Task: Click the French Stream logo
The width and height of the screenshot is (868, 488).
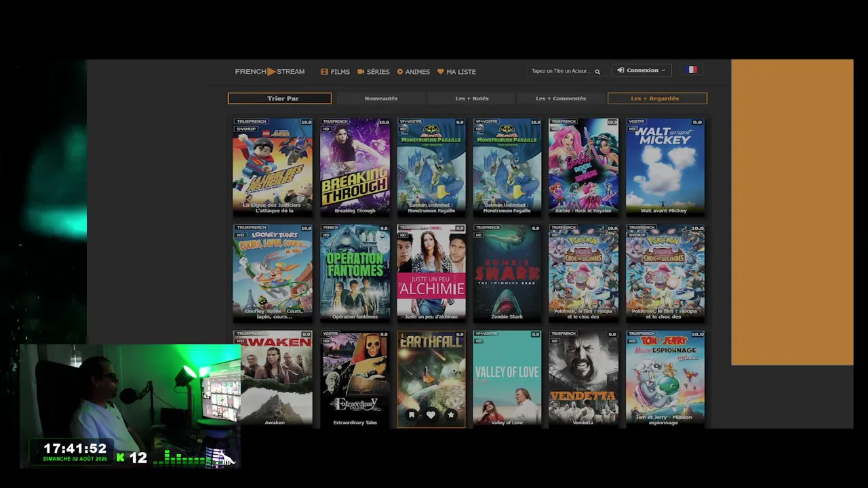Action: (270, 71)
